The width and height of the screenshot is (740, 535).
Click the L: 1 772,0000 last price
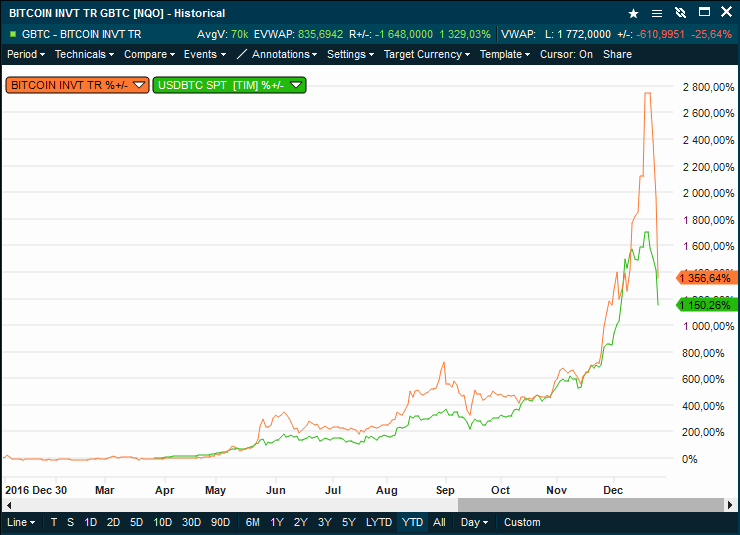[x=578, y=34]
